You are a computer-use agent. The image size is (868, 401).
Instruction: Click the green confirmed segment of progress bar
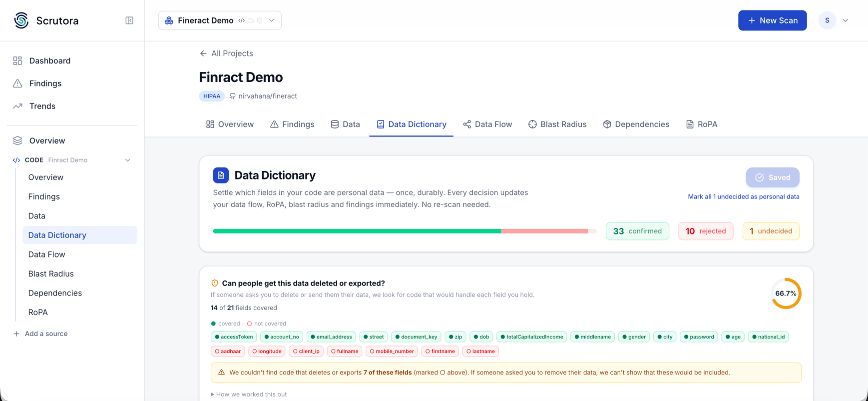357,231
